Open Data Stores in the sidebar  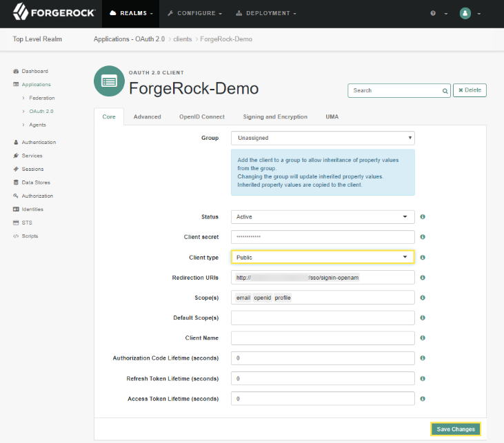(32, 183)
